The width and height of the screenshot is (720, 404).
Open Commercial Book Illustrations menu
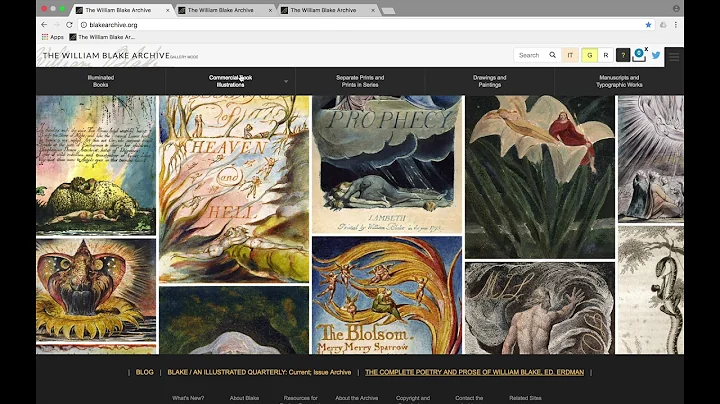pyautogui.click(x=231, y=81)
